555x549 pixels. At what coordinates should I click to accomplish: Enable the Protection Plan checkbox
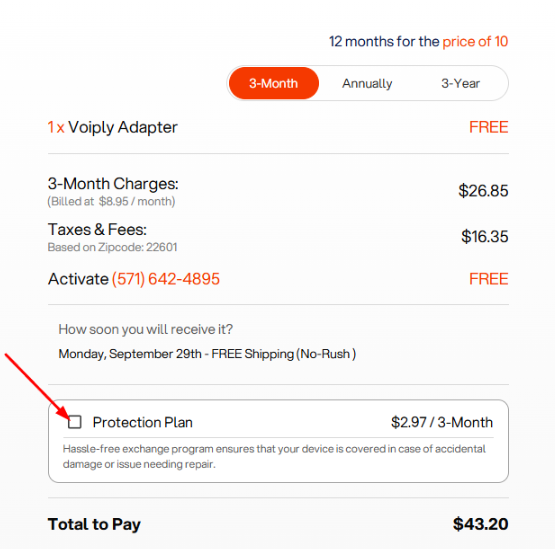tap(75, 422)
